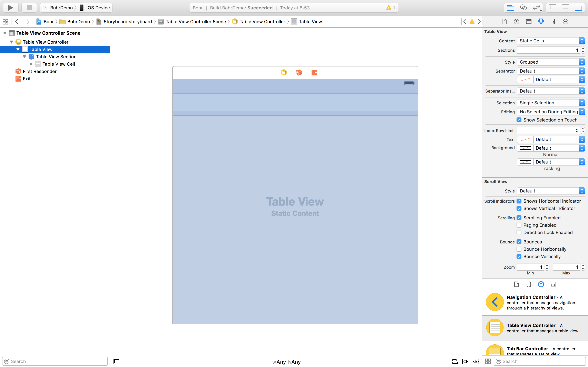Open the table Style Grouped dropdown
This screenshot has width=588, height=367.
tap(550, 62)
